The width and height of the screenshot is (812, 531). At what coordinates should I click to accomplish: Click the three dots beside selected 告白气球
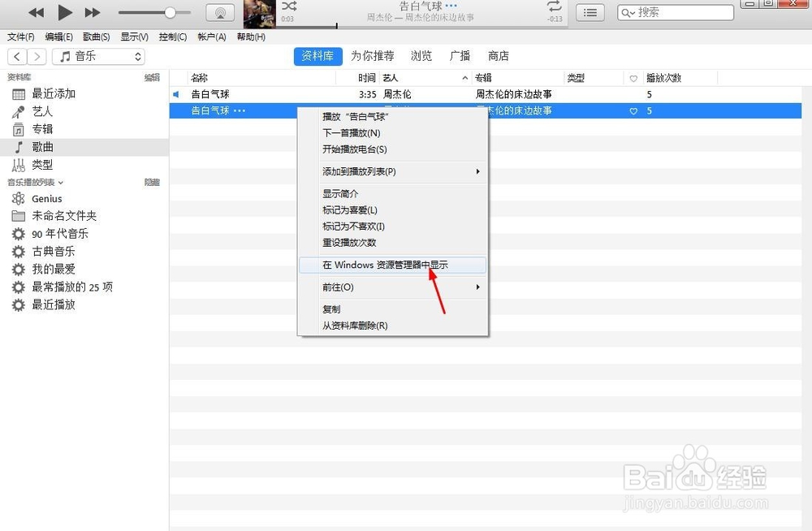(x=240, y=110)
